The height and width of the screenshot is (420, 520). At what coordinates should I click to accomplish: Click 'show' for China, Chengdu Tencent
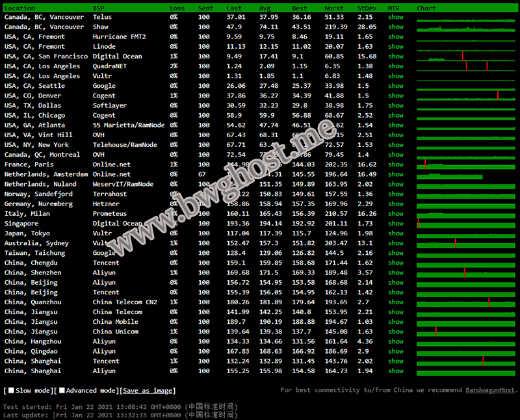[396, 263]
